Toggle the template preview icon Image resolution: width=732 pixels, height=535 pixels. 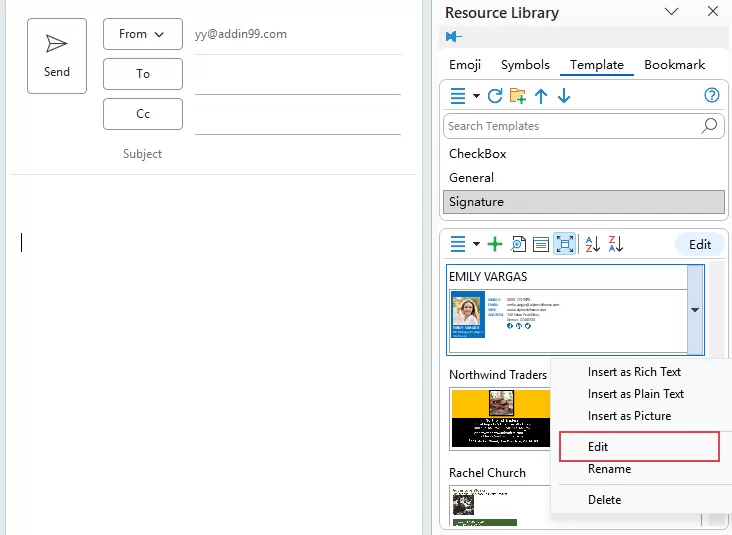tap(519, 244)
